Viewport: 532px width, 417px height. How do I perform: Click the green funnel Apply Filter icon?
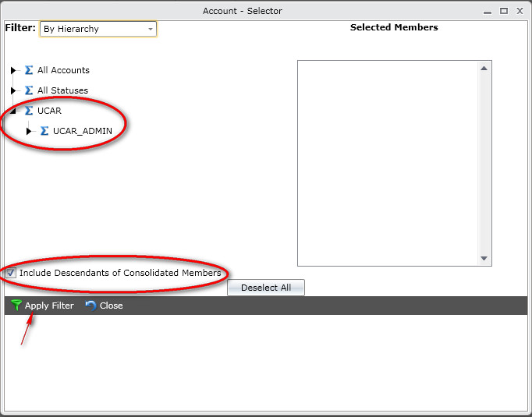16,305
